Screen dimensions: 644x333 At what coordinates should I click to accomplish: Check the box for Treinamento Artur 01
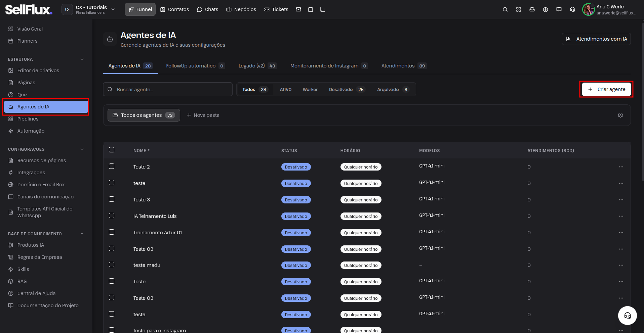(112, 232)
